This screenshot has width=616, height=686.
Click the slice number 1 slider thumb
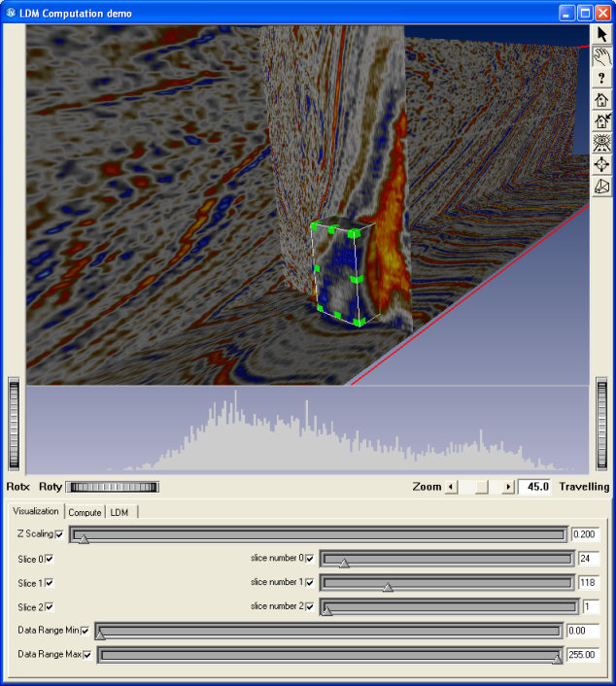tap(388, 586)
